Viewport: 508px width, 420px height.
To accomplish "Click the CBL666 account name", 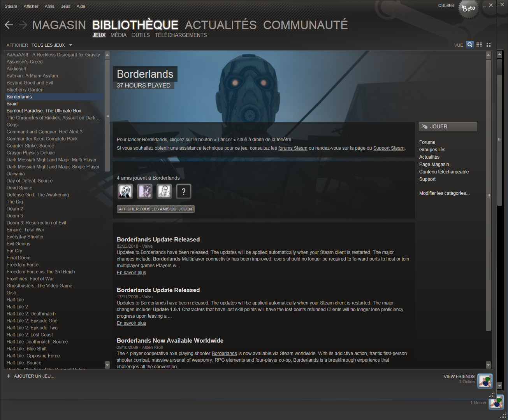I will tap(446, 5).
